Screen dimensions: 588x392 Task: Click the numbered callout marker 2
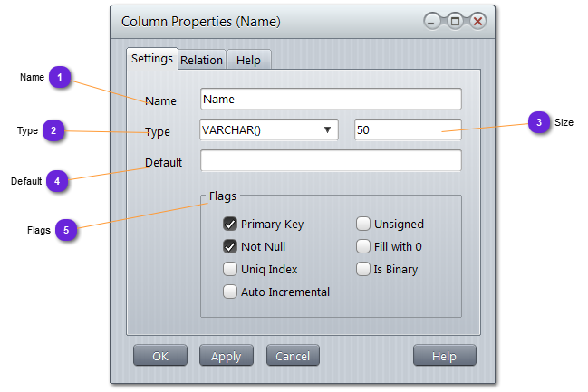53,131
